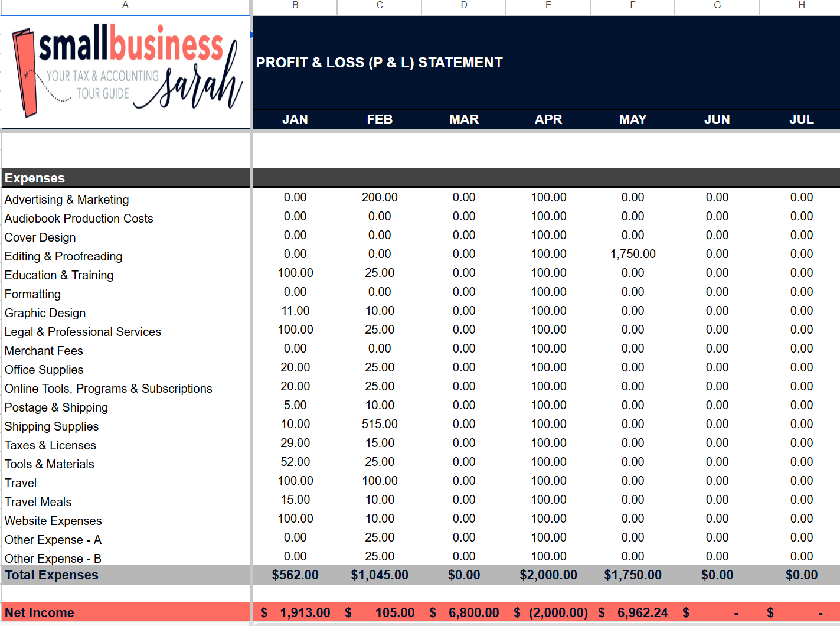Viewport: 840px width, 626px height.
Task: Click the Website Expenses label cell
Action: coord(53,521)
